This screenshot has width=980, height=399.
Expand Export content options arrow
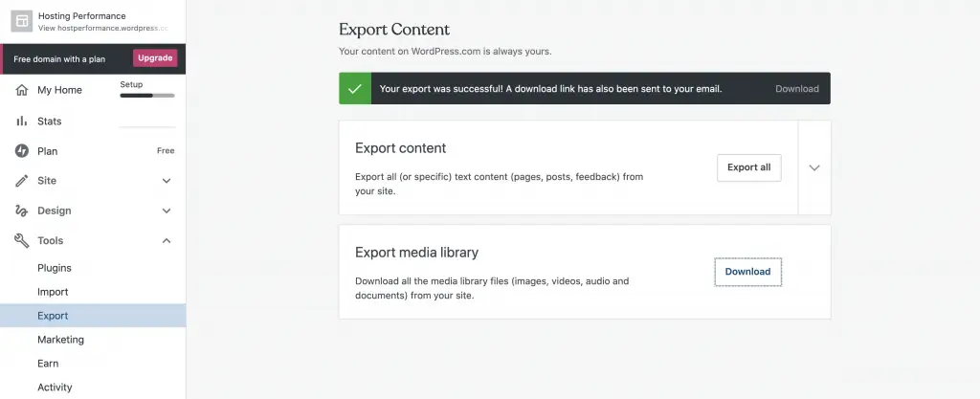coord(814,167)
